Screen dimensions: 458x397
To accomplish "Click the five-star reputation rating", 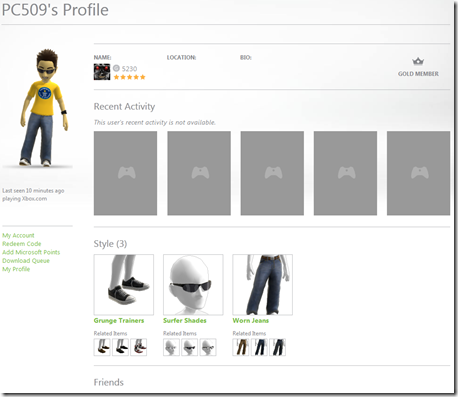I will (129, 77).
